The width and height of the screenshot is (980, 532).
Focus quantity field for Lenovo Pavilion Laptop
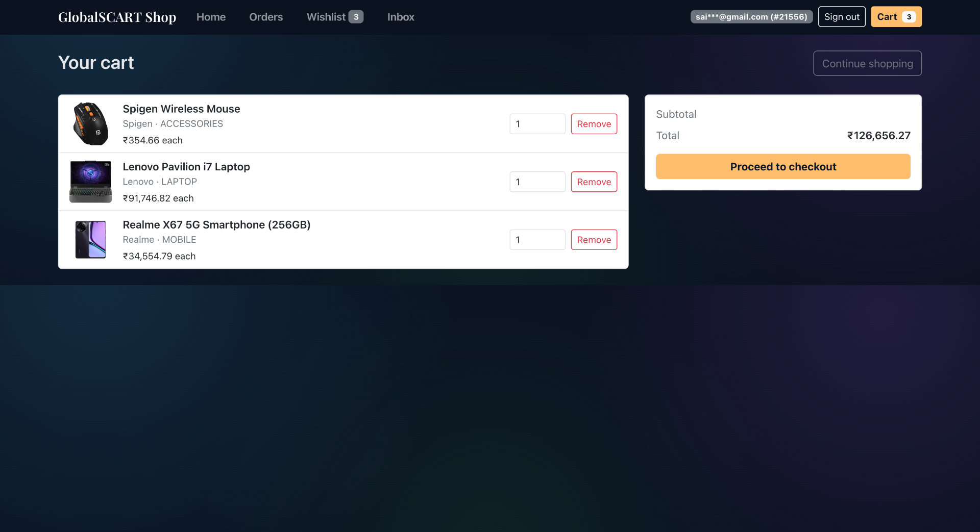[x=537, y=182]
